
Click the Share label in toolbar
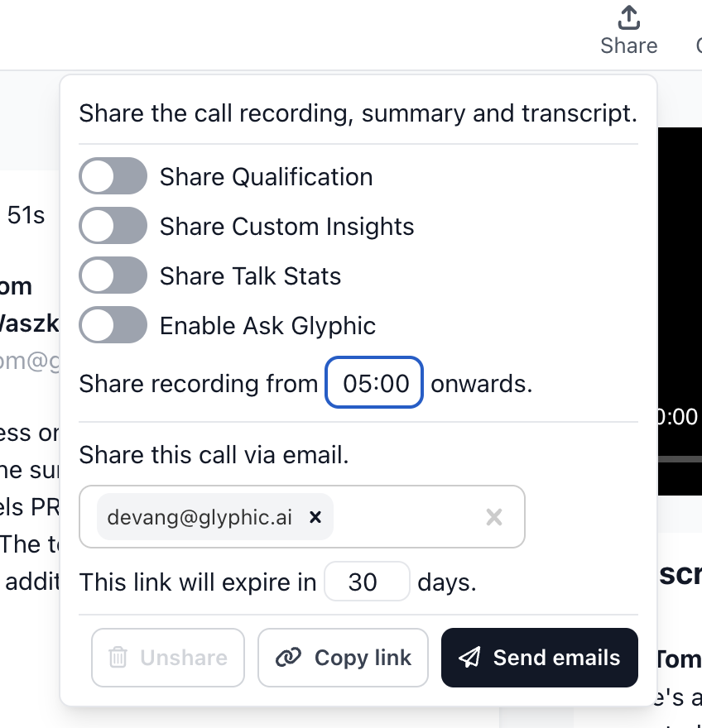[x=629, y=45]
